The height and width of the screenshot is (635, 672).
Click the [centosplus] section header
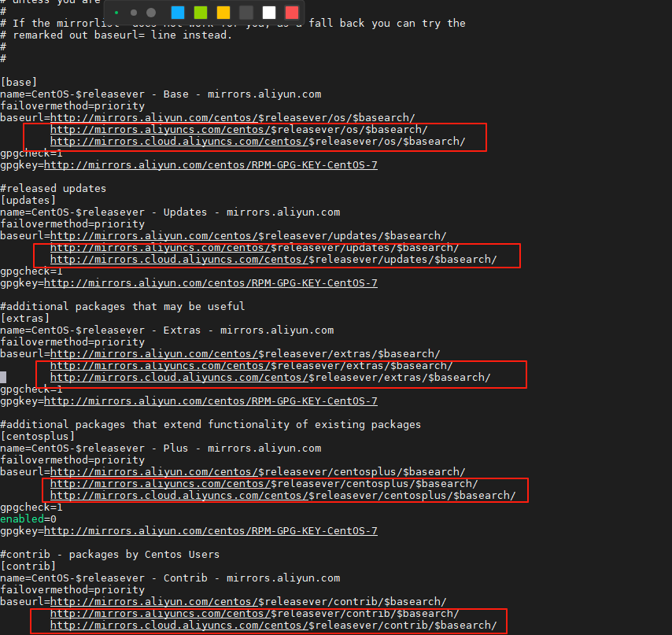tap(38, 436)
